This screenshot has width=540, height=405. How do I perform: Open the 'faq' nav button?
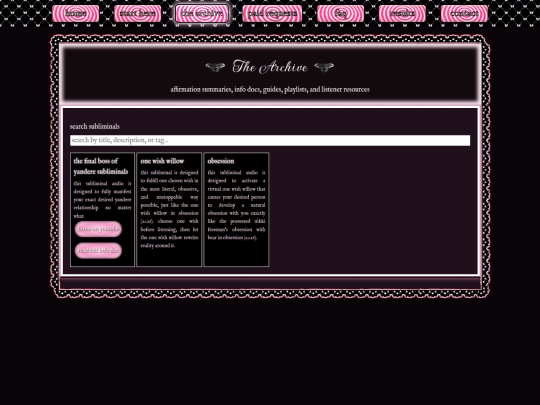[x=340, y=14]
